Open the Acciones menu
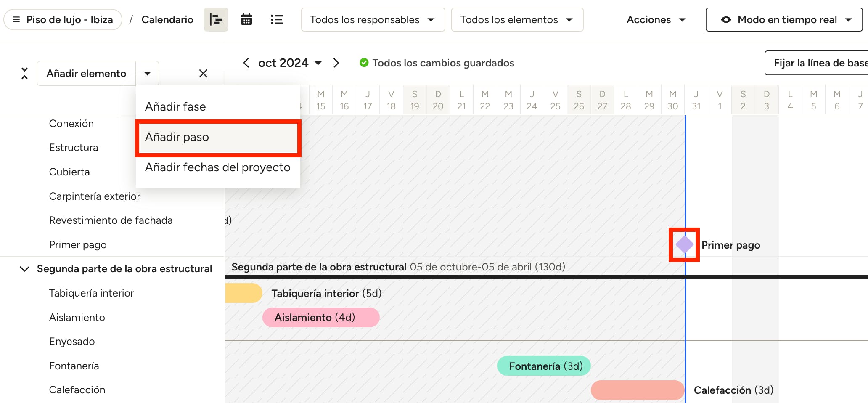The width and height of the screenshot is (868, 403). pyautogui.click(x=656, y=20)
